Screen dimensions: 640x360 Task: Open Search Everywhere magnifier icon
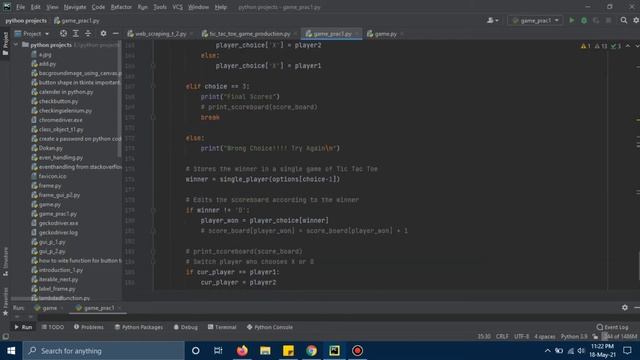(x=624, y=20)
